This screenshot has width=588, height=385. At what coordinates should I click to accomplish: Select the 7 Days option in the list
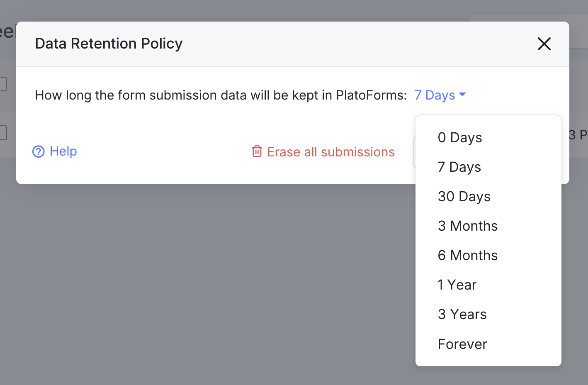point(459,167)
